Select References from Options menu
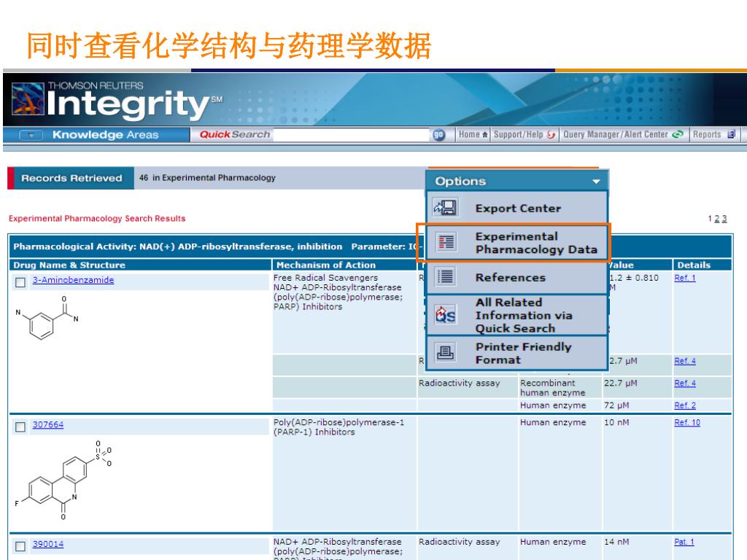The width and height of the screenshot is (747, 560). (517, 278)
